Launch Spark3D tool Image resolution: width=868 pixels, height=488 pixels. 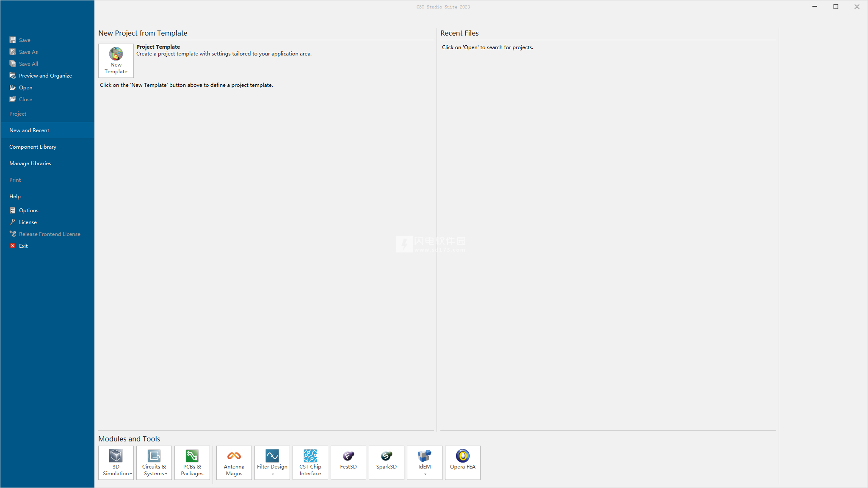pyautogui.click(x=387, y=463)
